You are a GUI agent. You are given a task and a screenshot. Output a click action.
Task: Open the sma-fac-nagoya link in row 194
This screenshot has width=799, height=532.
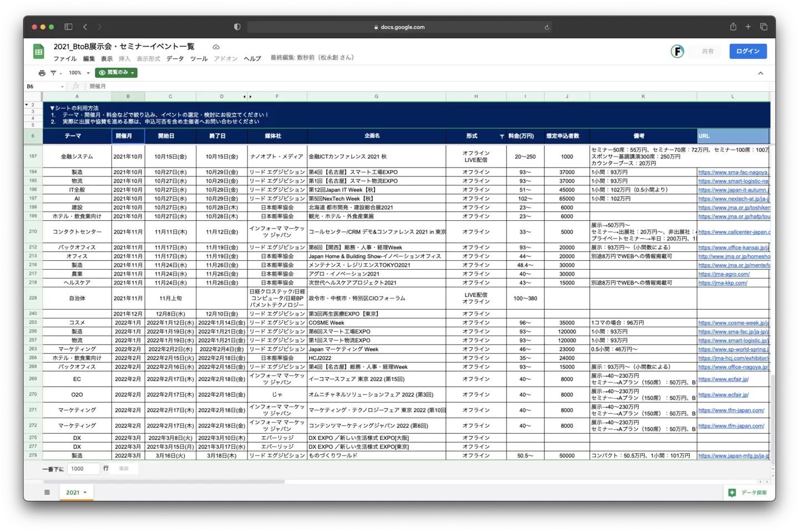(734, 173)
